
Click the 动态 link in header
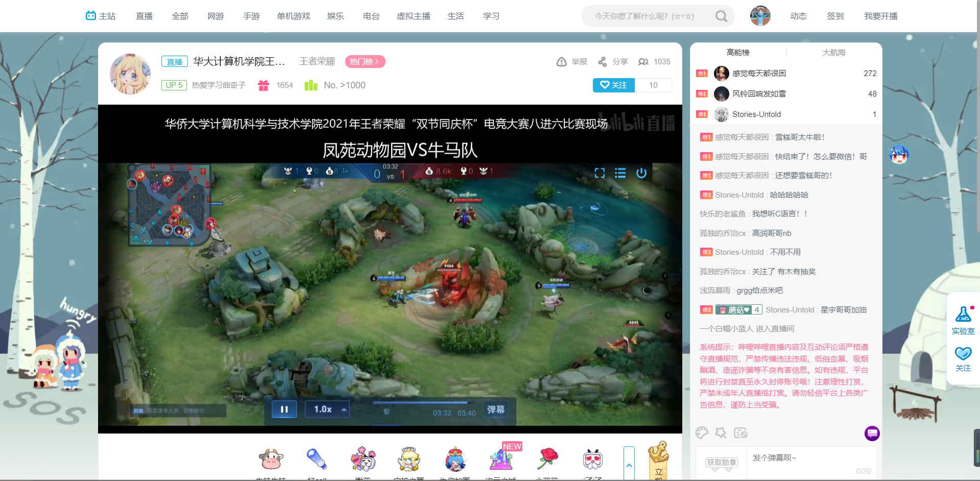coord(798,16)
